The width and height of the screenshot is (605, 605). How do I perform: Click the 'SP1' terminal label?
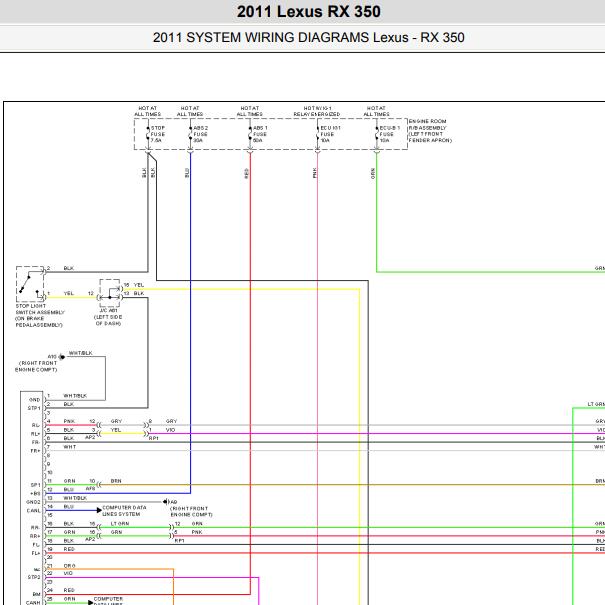[x=35, y=485]
